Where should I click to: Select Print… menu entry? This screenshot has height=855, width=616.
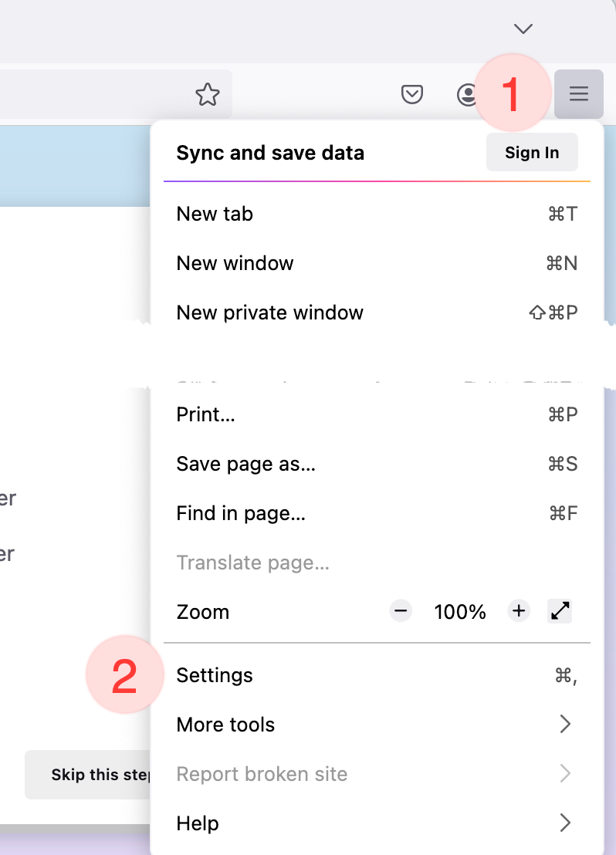coord(206,414)
